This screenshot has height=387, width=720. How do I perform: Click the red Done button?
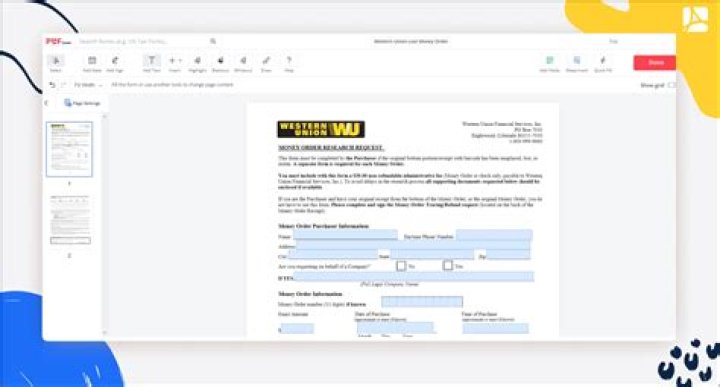pyautogui.click(x=655, y=62)
